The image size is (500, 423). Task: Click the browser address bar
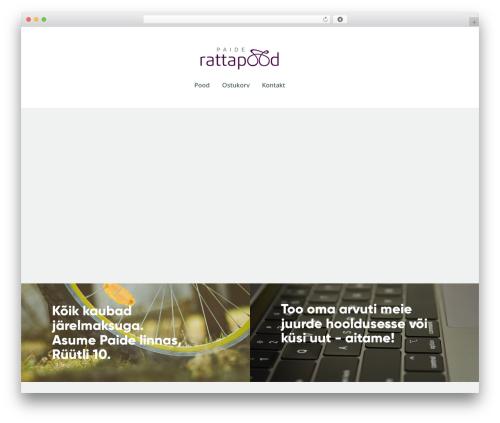pyautogui.click(x=237, y=19)
